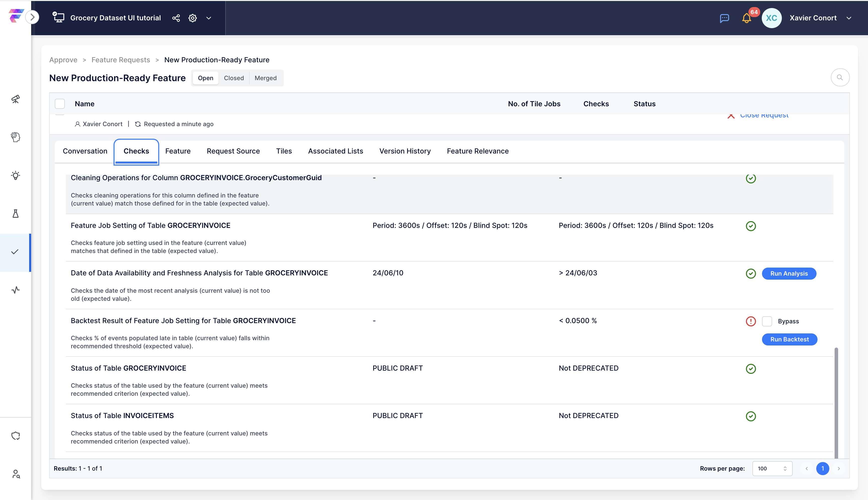The image size is (868, 500).
Task: Click the '> 24/06/03' expected value
Action: coord(578,273)
